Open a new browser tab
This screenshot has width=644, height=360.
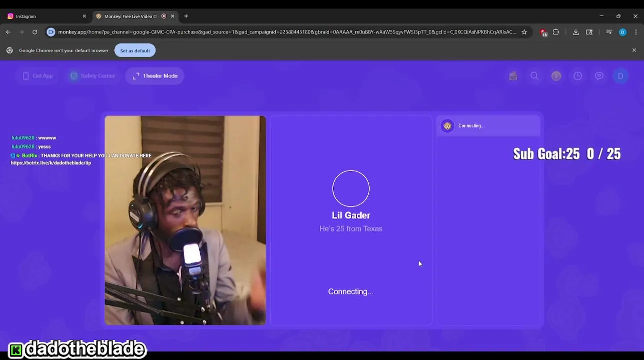186,16
